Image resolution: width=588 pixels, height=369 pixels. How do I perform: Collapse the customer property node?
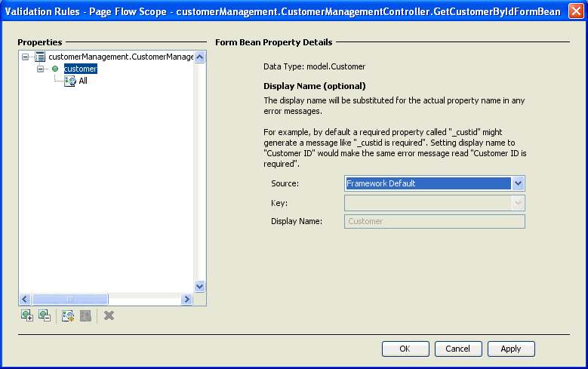pyautogui.click(x=40, y=69)
